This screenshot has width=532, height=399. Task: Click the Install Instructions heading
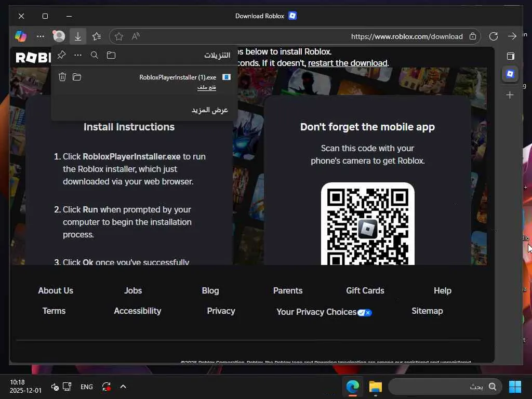coord(129,127)
